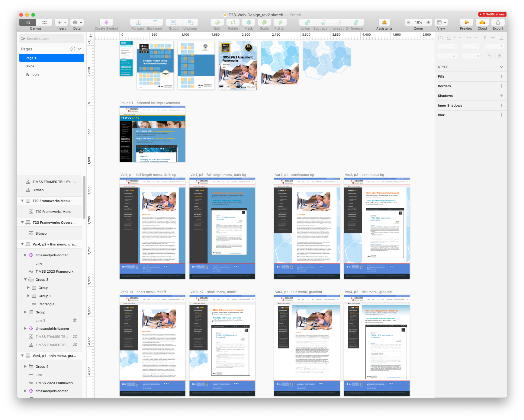Toggle the canvas ruler lock icon
524x420 pixels.
pos(91,36)
